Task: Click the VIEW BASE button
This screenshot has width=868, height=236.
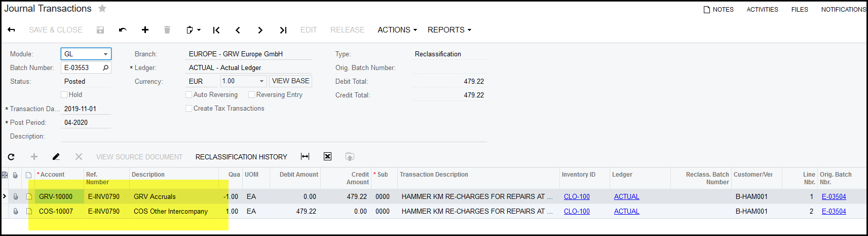Action: coord(290,81)
